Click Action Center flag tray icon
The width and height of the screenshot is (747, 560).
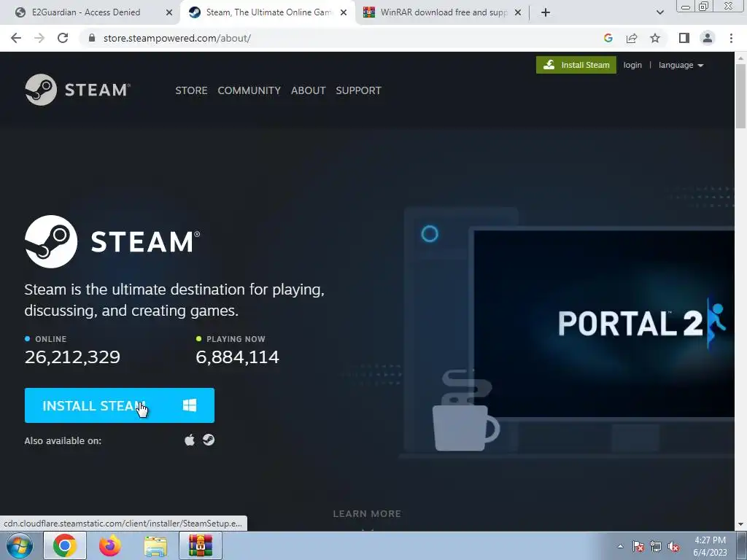pyautogui.click(x=638, y=546)
